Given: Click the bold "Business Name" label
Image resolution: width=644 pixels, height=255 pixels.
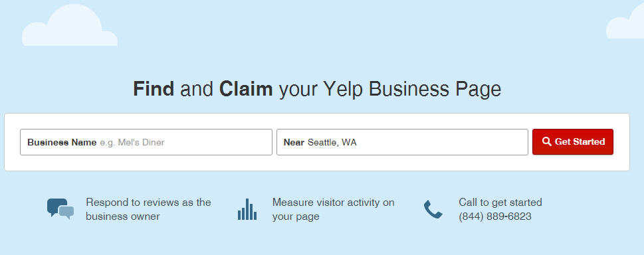Looking at the screenshot, I should 62,143.
